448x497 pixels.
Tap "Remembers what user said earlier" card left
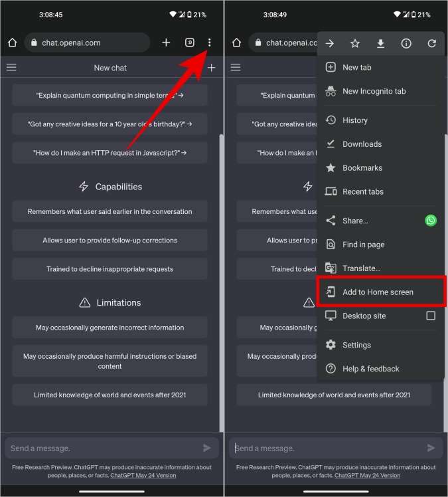(110, 211)
